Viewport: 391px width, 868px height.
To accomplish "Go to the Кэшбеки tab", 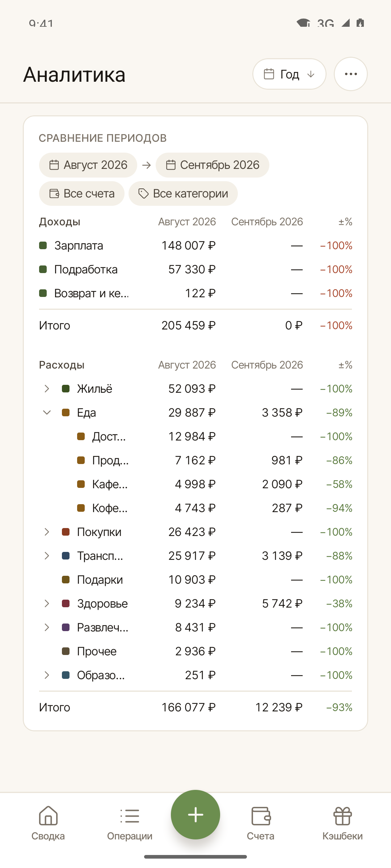I will [342, 823].
